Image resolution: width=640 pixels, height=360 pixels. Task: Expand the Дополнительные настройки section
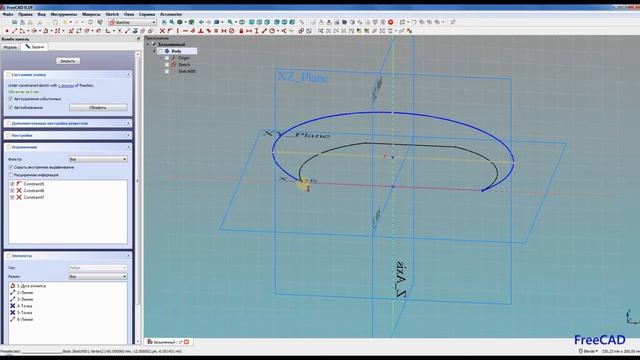(x=128, y=123)
